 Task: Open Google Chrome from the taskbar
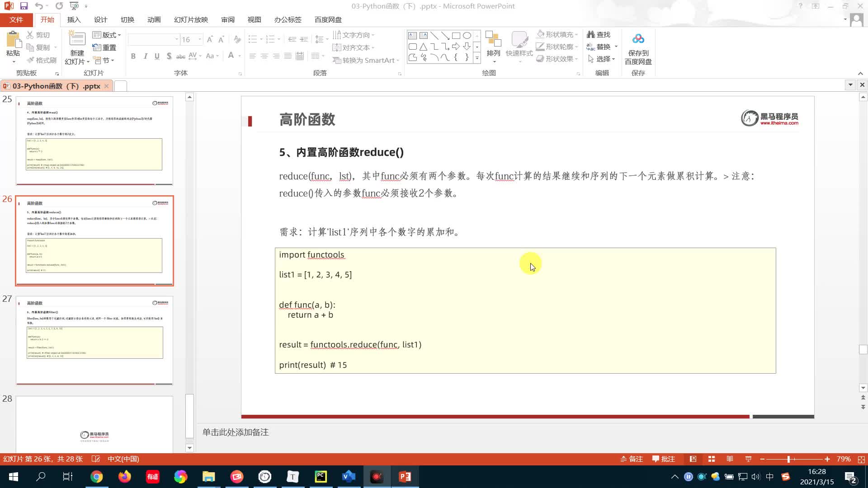[96, 477]
